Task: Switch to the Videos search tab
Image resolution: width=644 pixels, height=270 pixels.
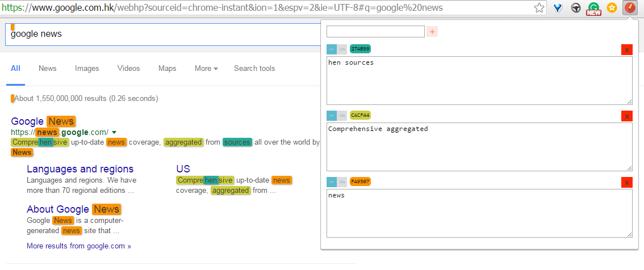Action: click(x=128, y=69)
